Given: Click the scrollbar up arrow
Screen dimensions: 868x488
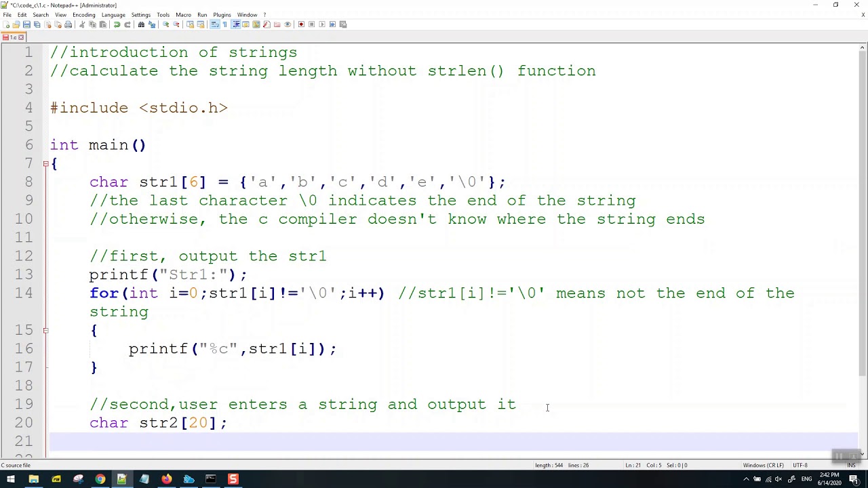Looking at the screenshot, I should point(863,47).
